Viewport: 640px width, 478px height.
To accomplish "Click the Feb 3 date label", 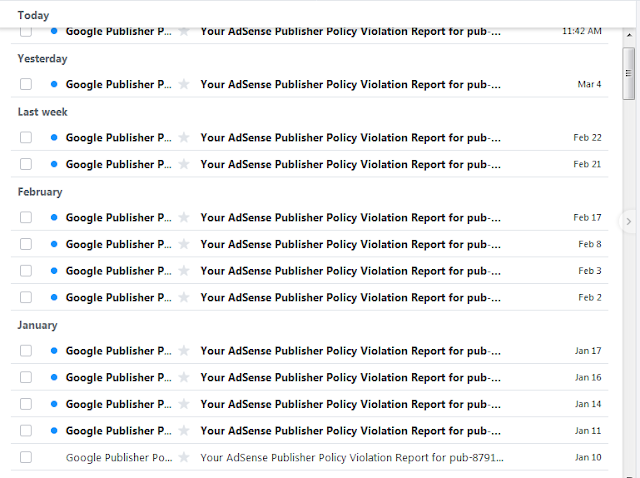I will point(590,271).
